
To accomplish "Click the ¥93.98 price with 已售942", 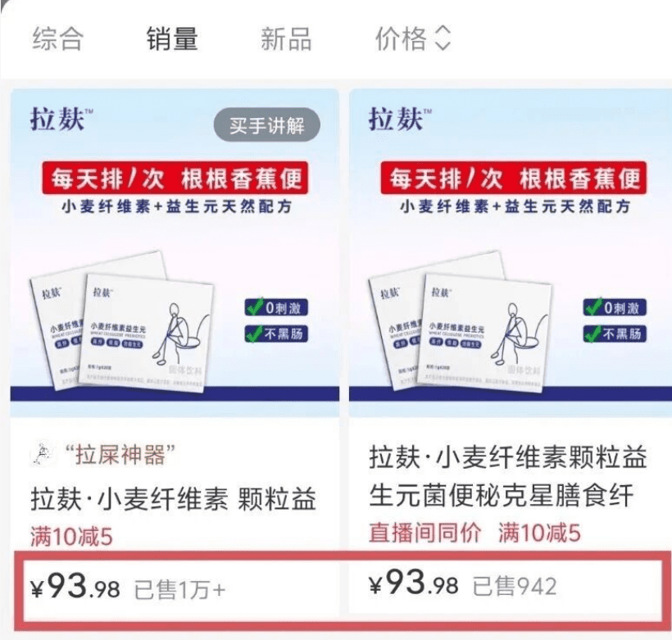I will 414,583.
